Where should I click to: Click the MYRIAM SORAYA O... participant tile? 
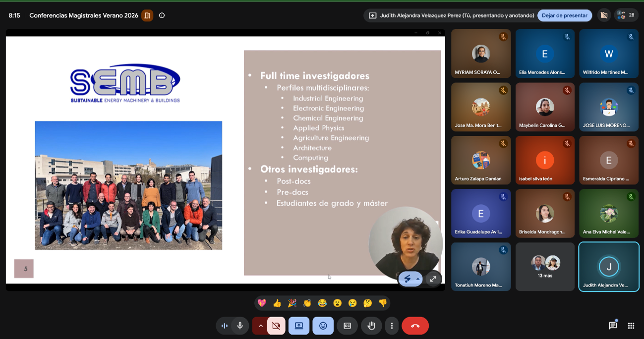481,54
